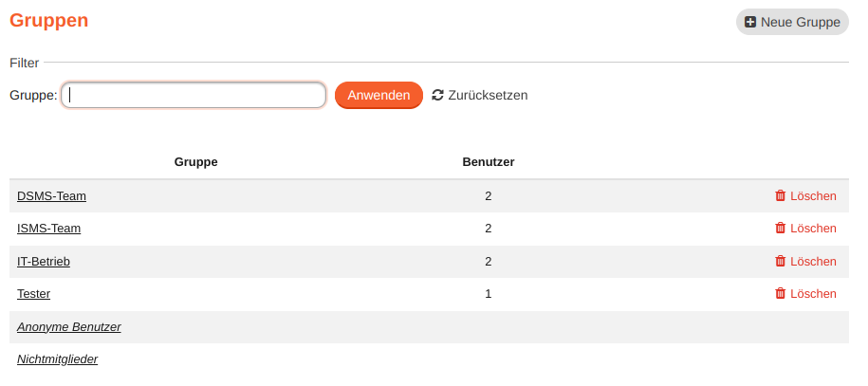
Task: Click the trash icon for Tester
Action: (781, 293)
